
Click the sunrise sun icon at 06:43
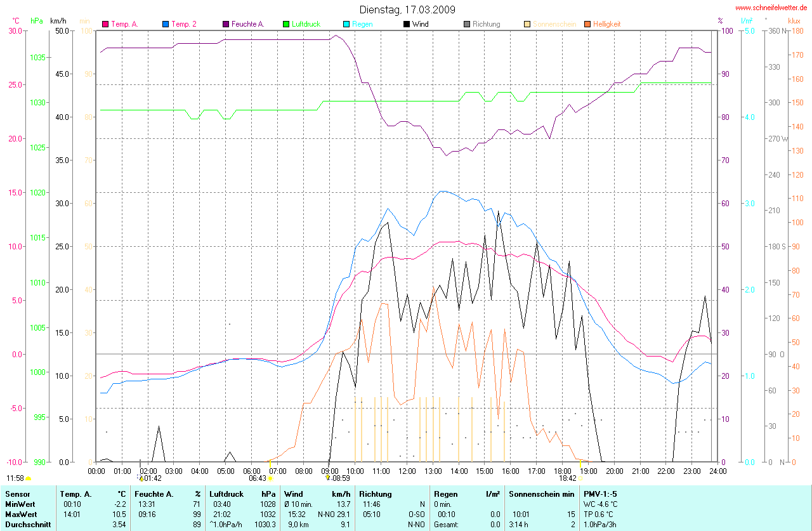click(271, 478)
